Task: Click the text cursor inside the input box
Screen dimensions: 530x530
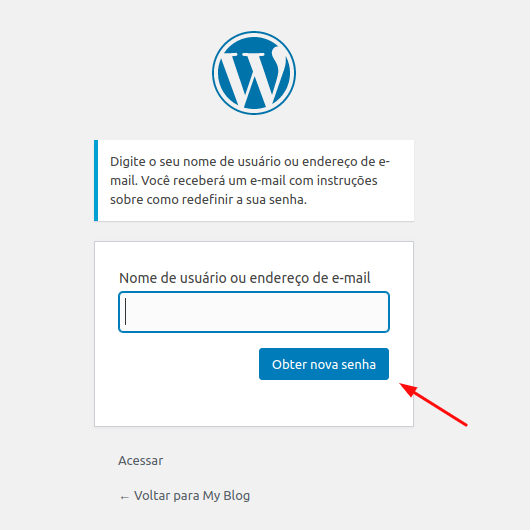Action: pos(126,311)
